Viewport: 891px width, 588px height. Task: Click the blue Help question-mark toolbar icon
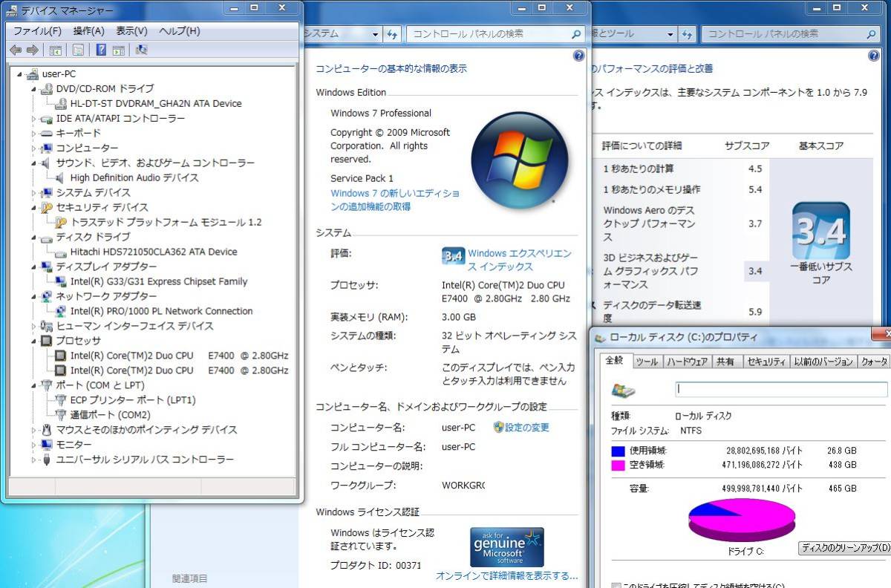pos(101,50)
